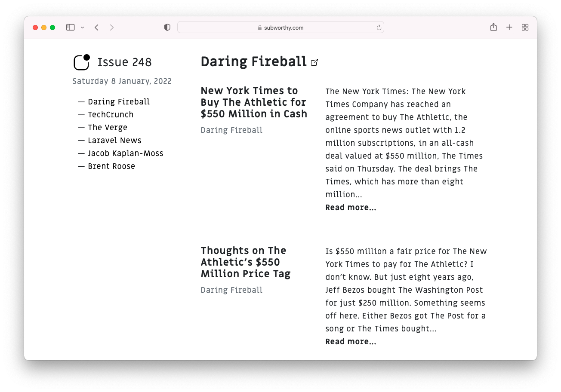The width and height of the screenshot is (561, 392).
Task: Go to Laravel News section
Action: tap(114, 141)
